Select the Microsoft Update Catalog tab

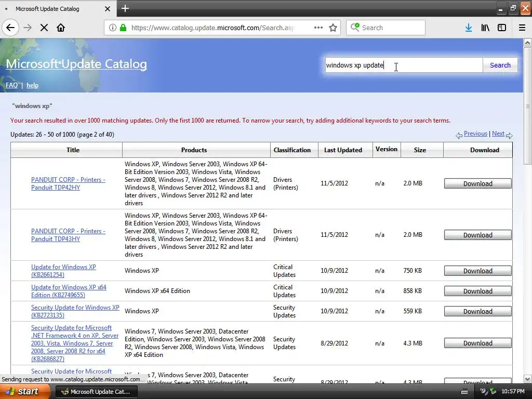point(58,9)
